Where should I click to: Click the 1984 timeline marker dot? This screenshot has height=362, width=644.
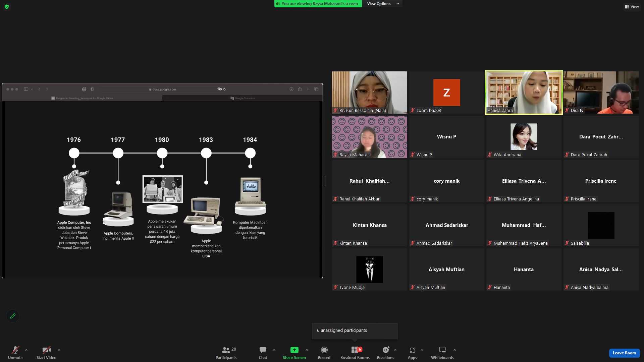point(250,153)
